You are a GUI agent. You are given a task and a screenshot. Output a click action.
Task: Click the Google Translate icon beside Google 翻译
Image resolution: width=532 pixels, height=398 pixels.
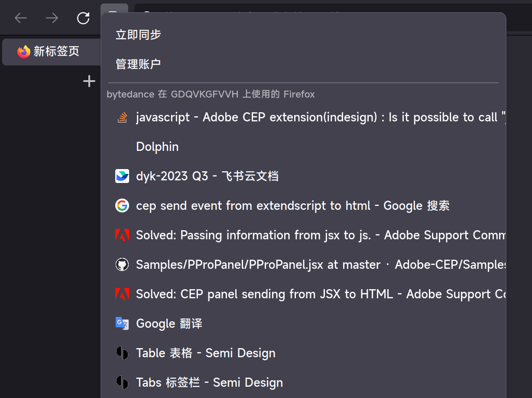coord(122,323)
